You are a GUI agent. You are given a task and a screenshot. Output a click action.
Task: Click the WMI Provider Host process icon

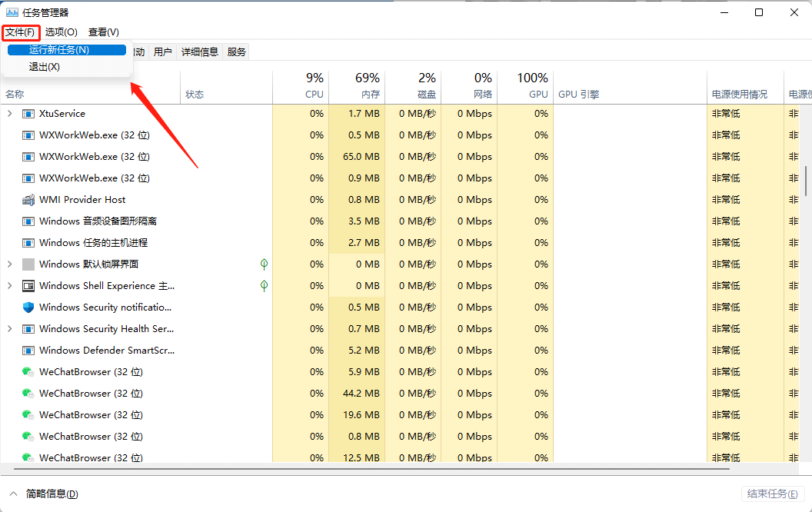(28, 199)
